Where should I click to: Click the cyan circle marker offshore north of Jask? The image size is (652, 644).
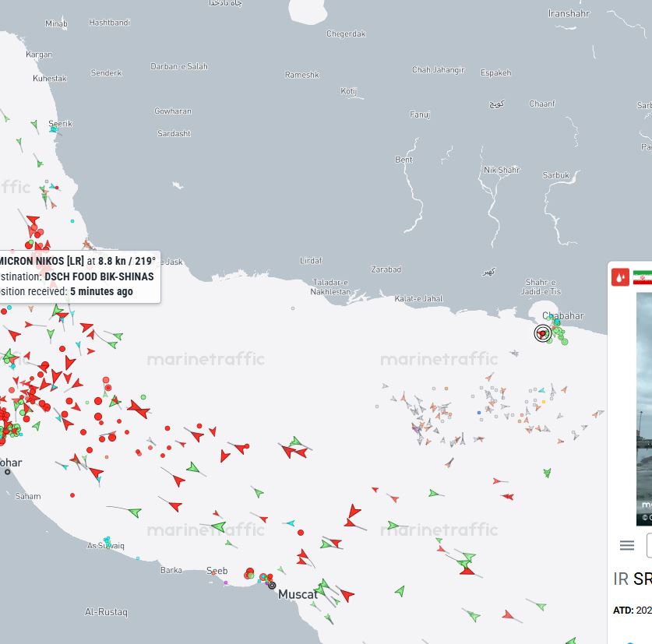coord(72,221)
